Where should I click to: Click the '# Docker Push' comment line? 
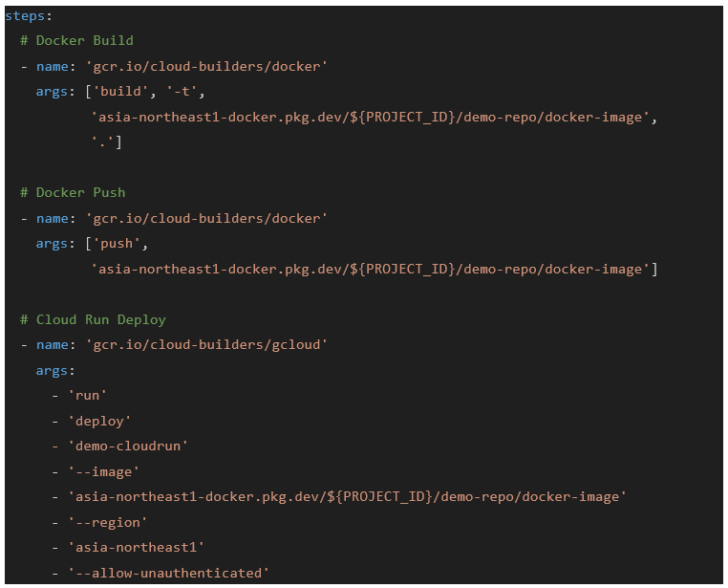[73, 192]
